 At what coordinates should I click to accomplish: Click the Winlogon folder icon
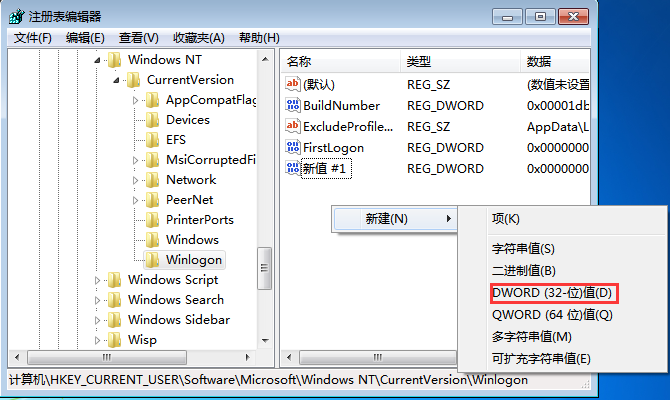click(153, 259)
